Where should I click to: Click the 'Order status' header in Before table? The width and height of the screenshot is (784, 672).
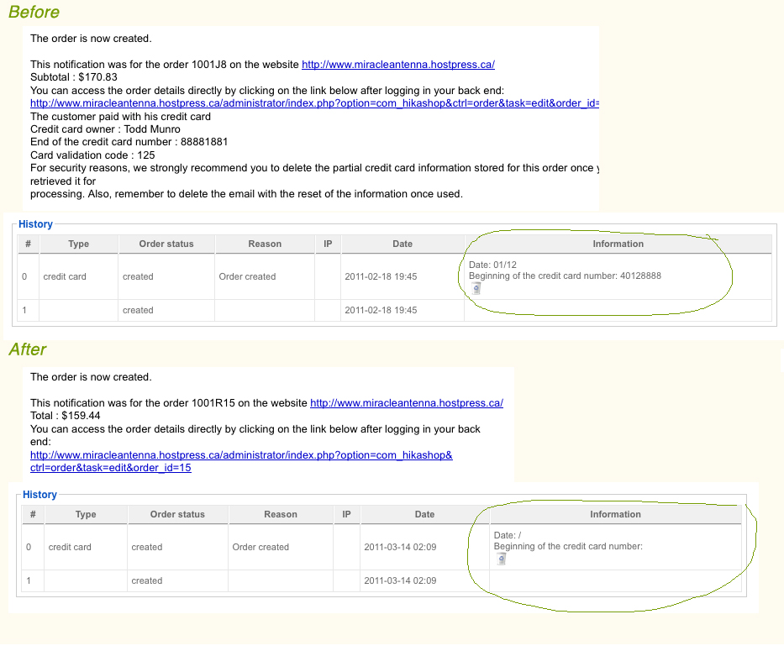coord(166,244)
